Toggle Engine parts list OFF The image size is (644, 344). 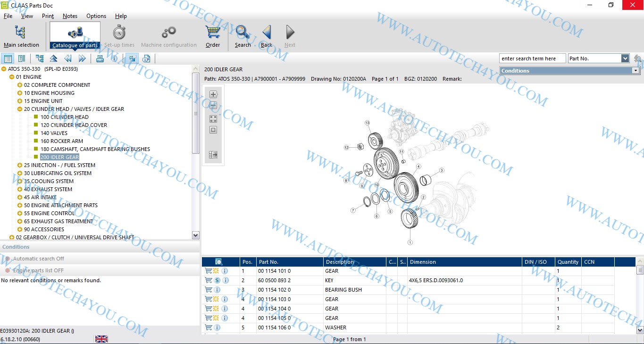coord(34,270)
